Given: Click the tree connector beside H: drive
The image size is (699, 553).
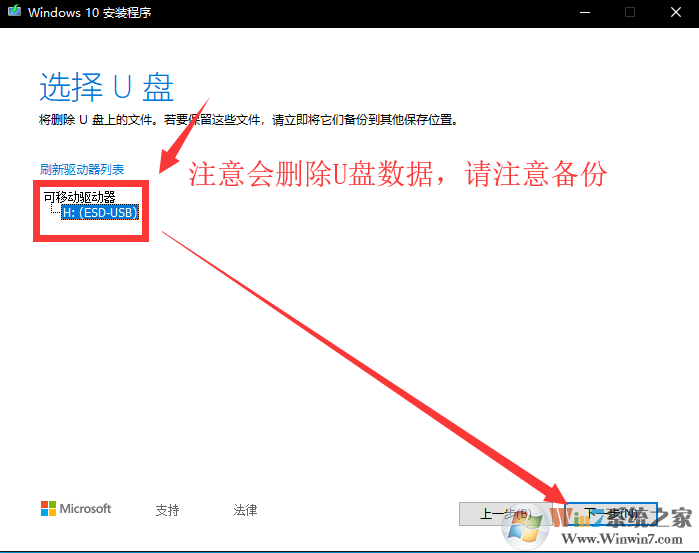Looking at the screenshot, I should click(54, 212).
